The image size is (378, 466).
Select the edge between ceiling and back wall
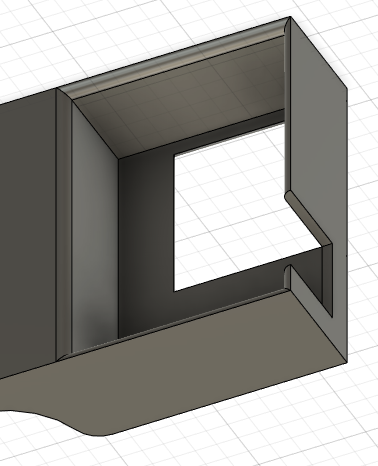202,133
